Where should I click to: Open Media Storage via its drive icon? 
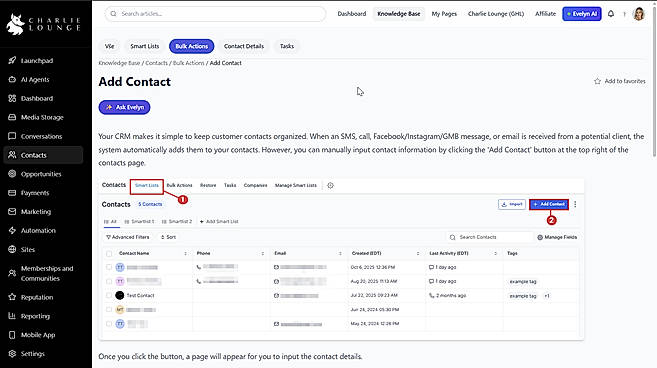point(12,117)
